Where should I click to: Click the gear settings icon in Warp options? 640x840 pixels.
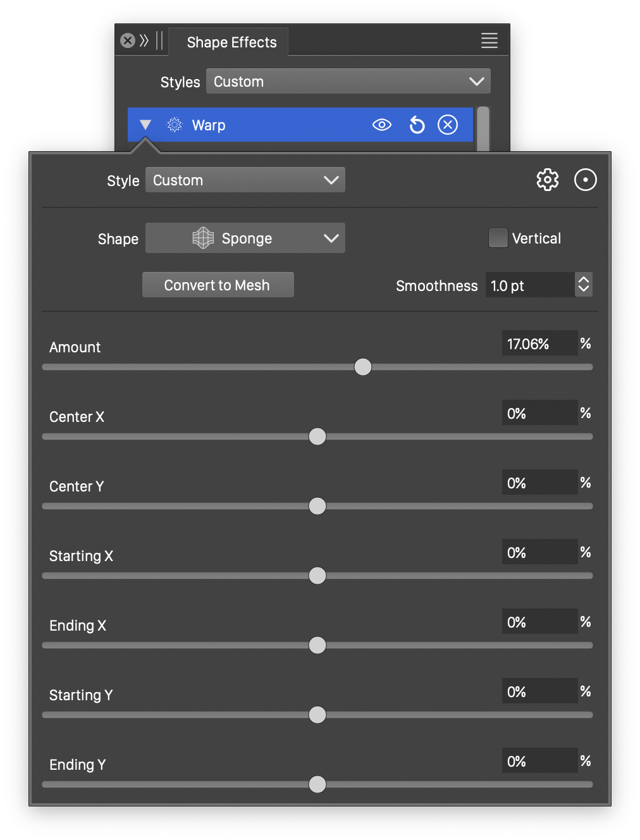point(547,180)
